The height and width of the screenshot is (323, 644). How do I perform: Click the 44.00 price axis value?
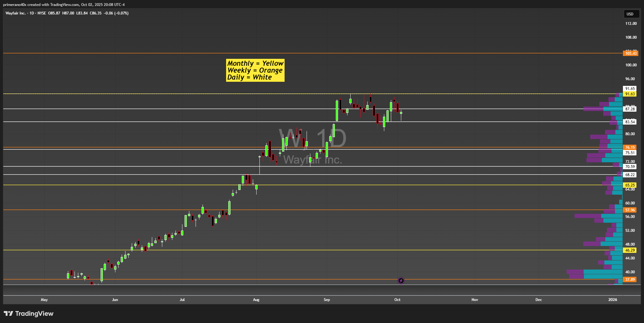coord(630,258)
